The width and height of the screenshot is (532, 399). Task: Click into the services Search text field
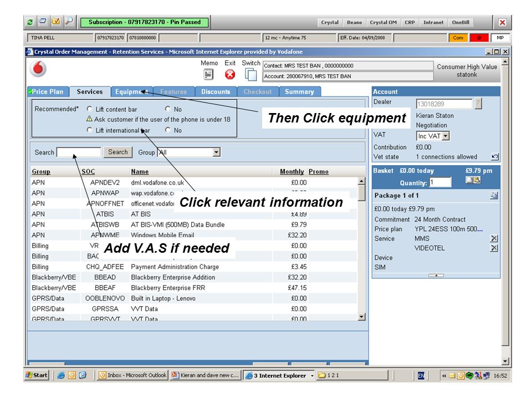[79, 152]
